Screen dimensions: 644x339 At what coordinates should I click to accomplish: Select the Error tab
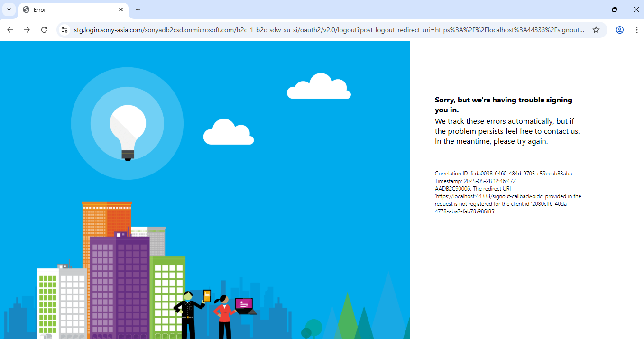point(74,9)
